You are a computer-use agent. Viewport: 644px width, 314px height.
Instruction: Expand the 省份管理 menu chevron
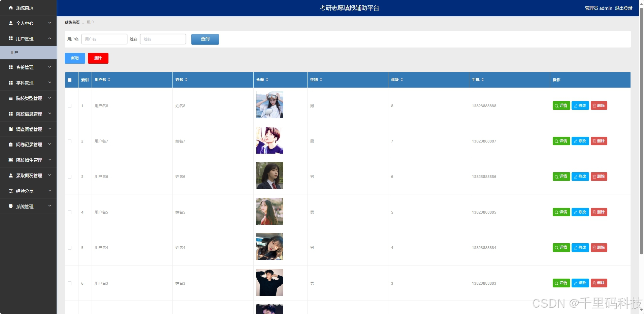50,67
